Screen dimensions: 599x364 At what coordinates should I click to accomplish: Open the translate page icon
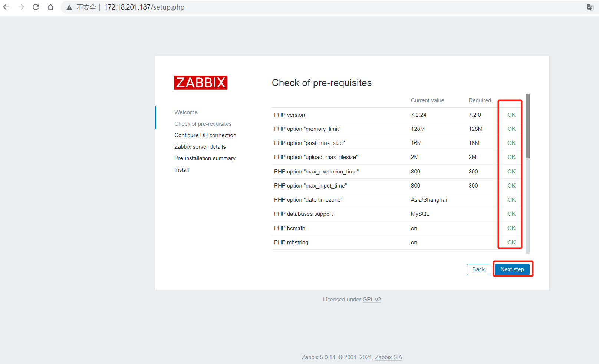click(590, 7)
